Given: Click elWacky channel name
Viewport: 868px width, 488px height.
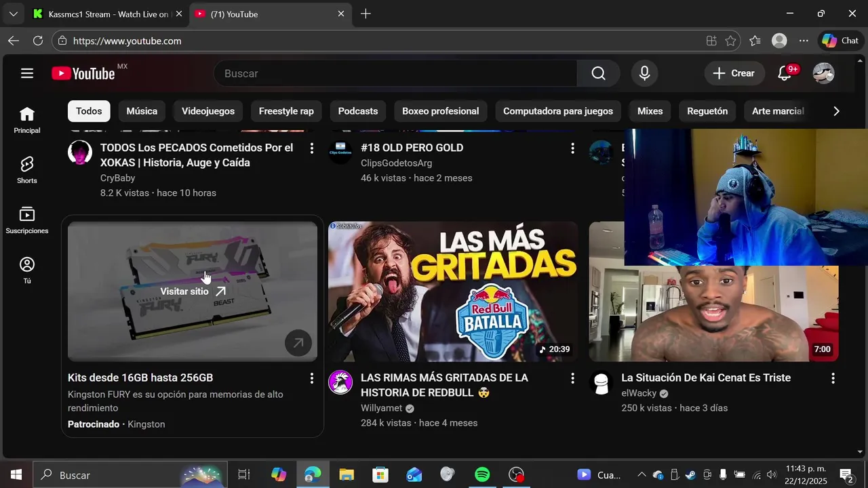Looking at the screenshot, I should click(x=639, y=393).
